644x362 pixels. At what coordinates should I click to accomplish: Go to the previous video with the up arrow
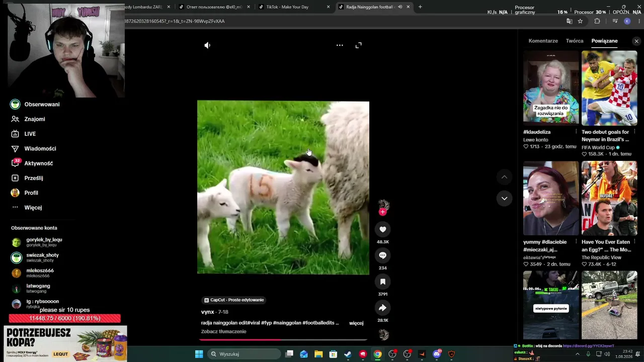(504, 177)
